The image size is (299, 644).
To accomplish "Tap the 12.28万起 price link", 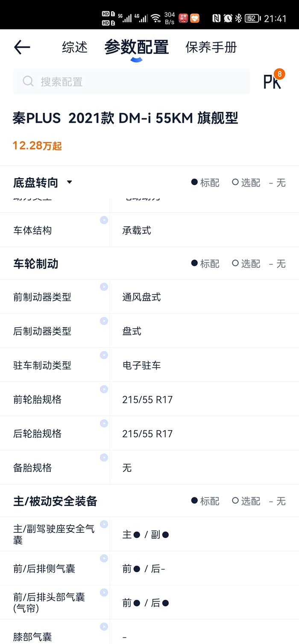I will click(37, 145).
